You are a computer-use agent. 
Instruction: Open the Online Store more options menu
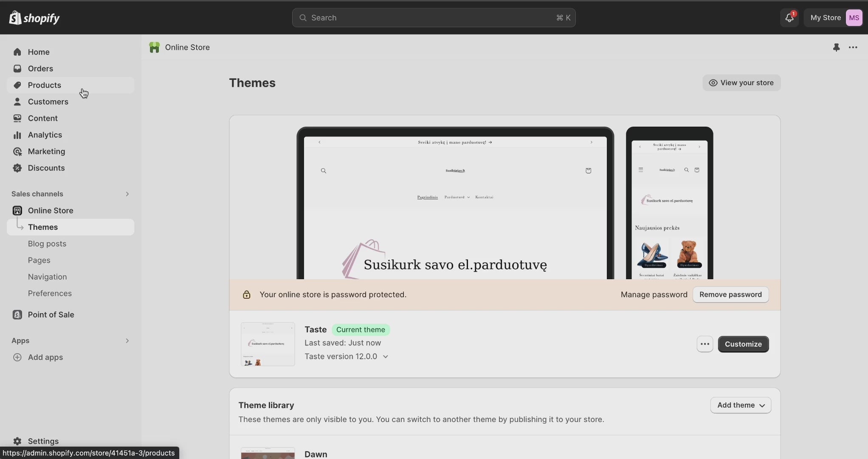point(853,48)
